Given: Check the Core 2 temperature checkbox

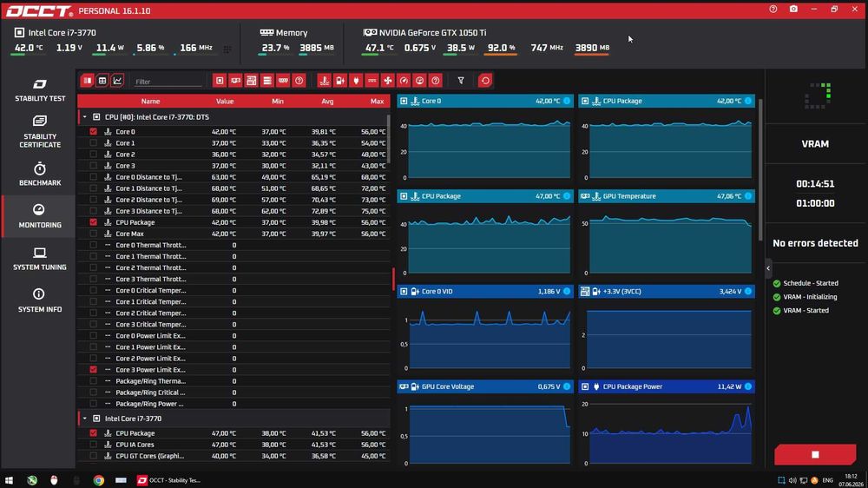Looking at the screenshot, I should click(93, 155).
